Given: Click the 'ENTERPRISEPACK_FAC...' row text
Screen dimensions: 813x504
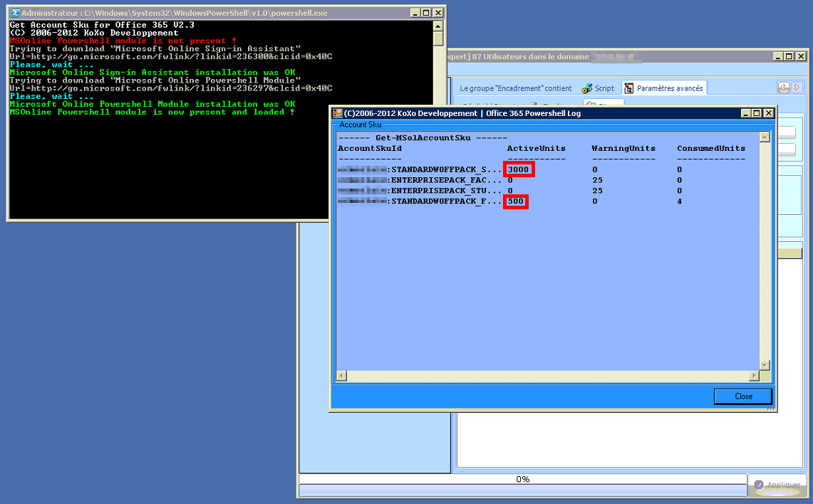Looking at the screenshot, I should [x=447, y=179].
